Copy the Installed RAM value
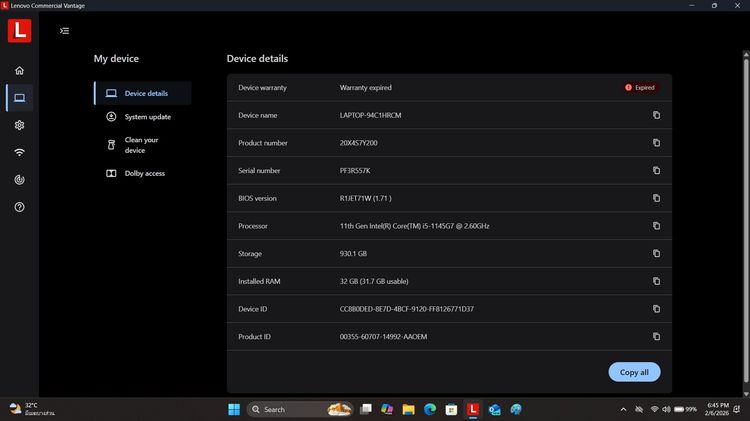The height and width of the screenshot is (421, 750). point(656,281)
